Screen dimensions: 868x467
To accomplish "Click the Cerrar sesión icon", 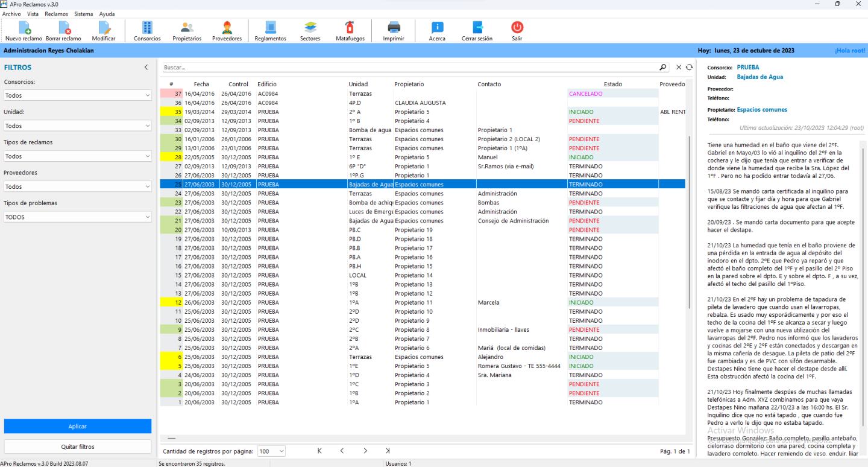I will [x=477, y=28].
